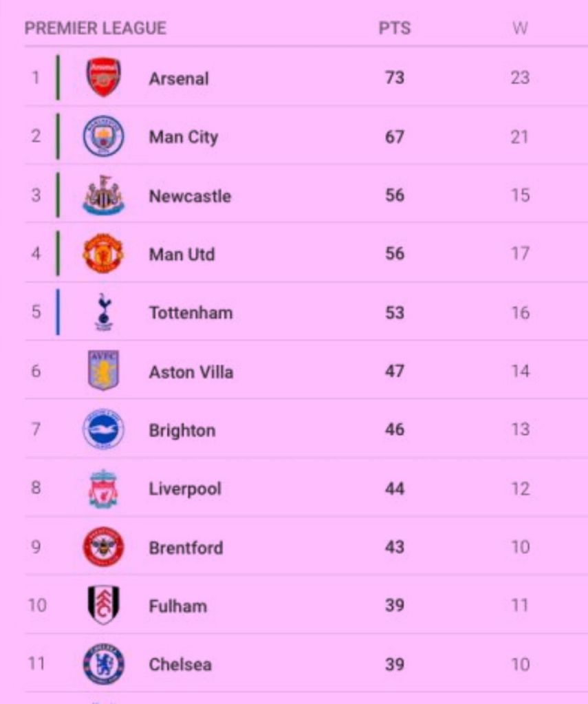Image resolution: width=588 pixels, height=704 pixels.
Task: Click the Man Utd club crest
Action: coord(104,254)
